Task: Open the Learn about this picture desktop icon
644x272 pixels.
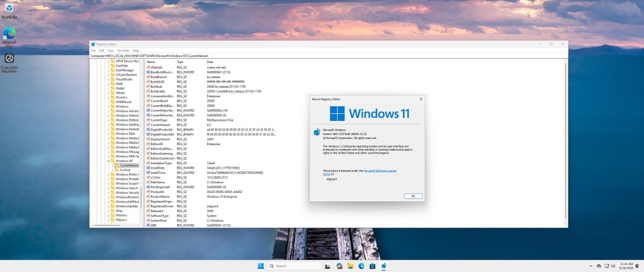Action: coord(9,62)
